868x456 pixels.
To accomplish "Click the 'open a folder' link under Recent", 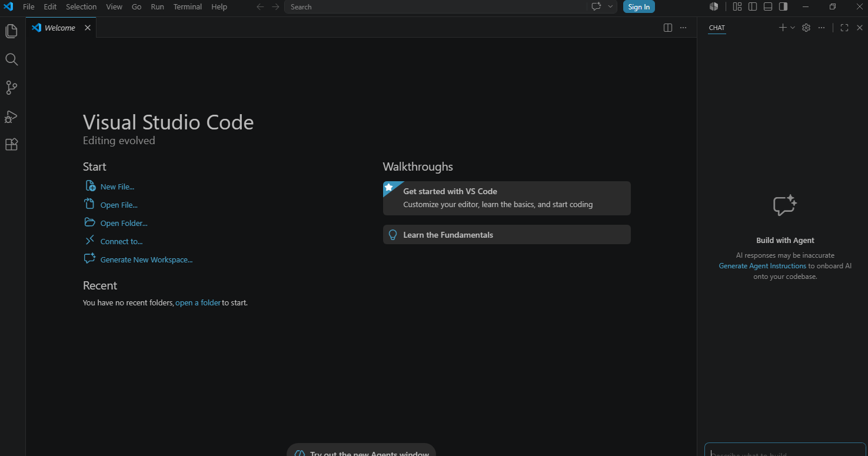I will [x=198, y=303].
